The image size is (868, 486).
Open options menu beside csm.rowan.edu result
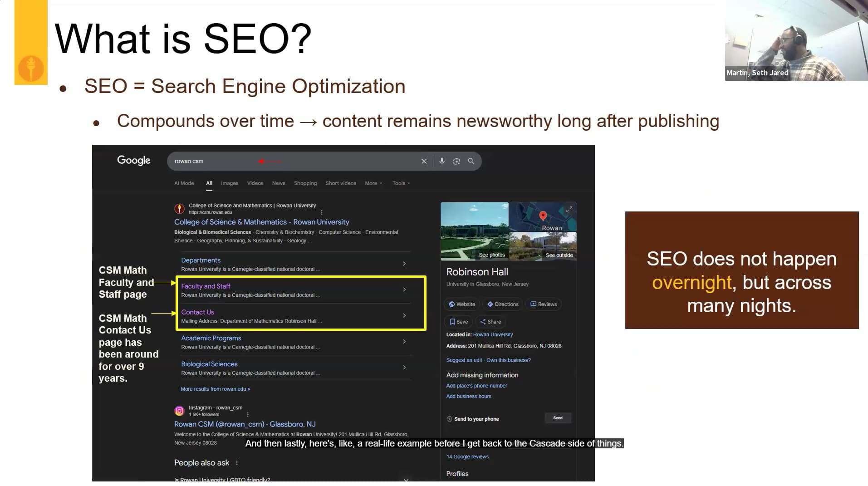point(322,212)
